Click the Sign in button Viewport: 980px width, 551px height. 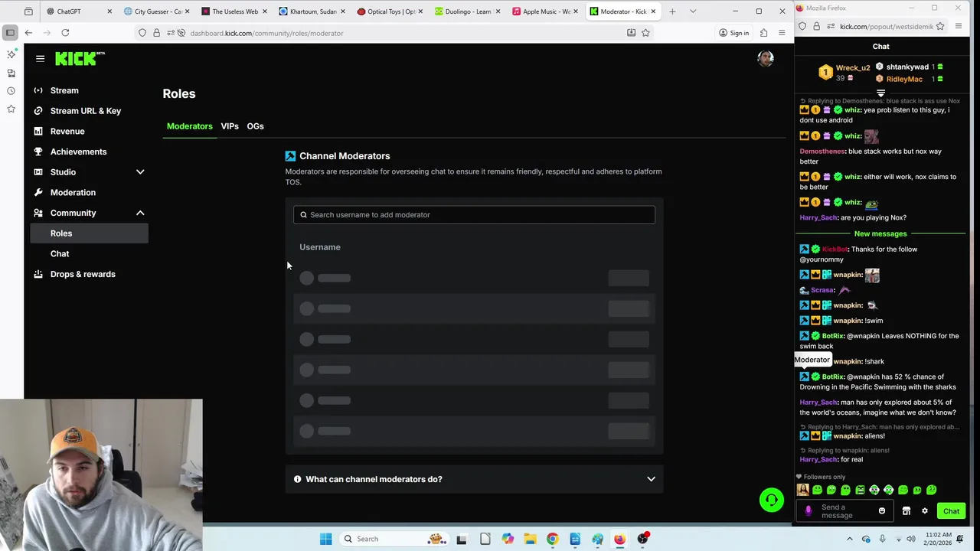tap(733, 33)
